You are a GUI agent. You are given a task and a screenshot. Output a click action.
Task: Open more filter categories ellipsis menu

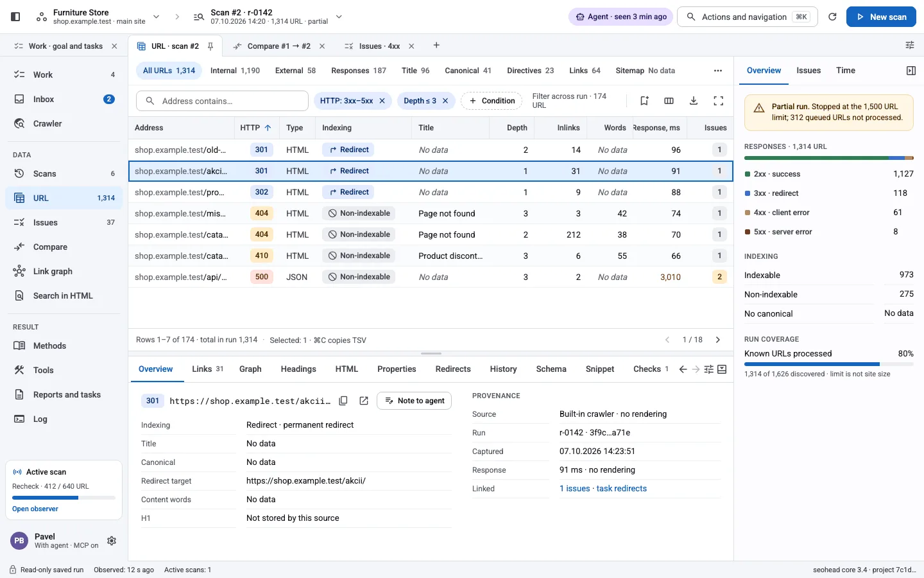718,71
